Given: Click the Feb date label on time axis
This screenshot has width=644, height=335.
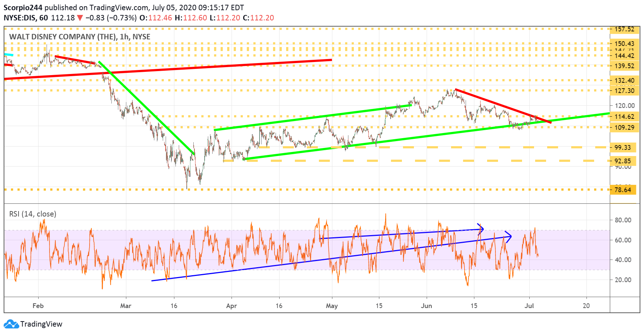Looking at the screenshot, I should click(x=38, y=306).
